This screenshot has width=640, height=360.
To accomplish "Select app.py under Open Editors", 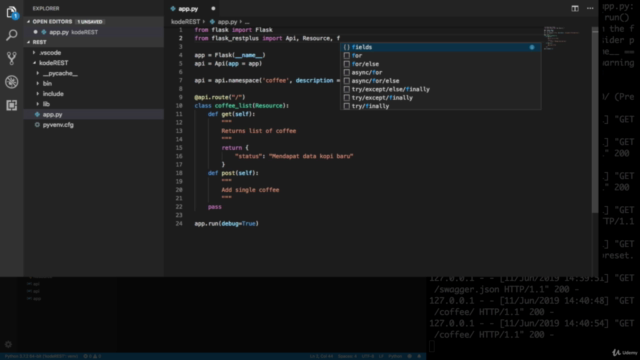I will pyautogui.click(x=94, y=32).
